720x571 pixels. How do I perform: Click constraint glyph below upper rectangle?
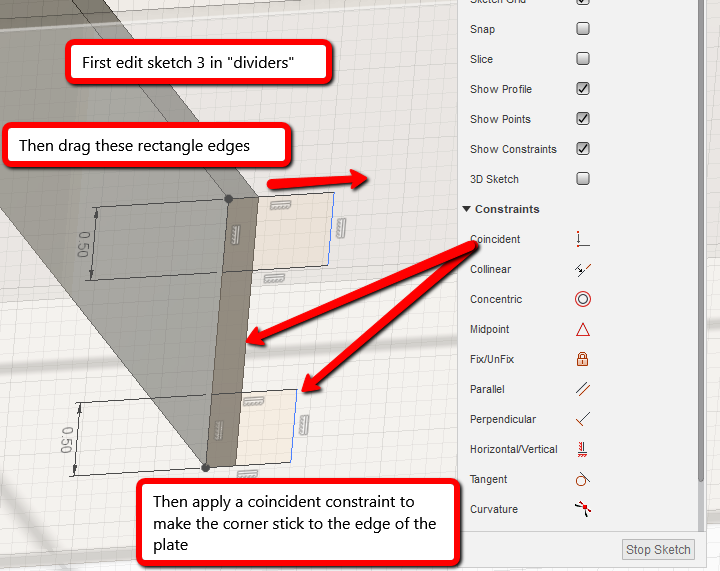[274, 278]
